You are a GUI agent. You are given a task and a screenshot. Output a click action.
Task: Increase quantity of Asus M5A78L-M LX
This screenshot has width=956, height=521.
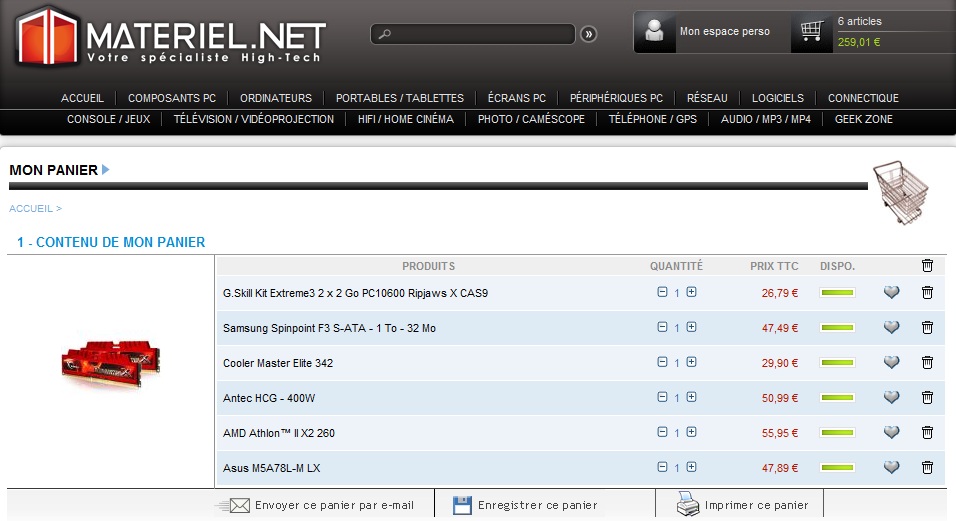click(x=691, y=467)
